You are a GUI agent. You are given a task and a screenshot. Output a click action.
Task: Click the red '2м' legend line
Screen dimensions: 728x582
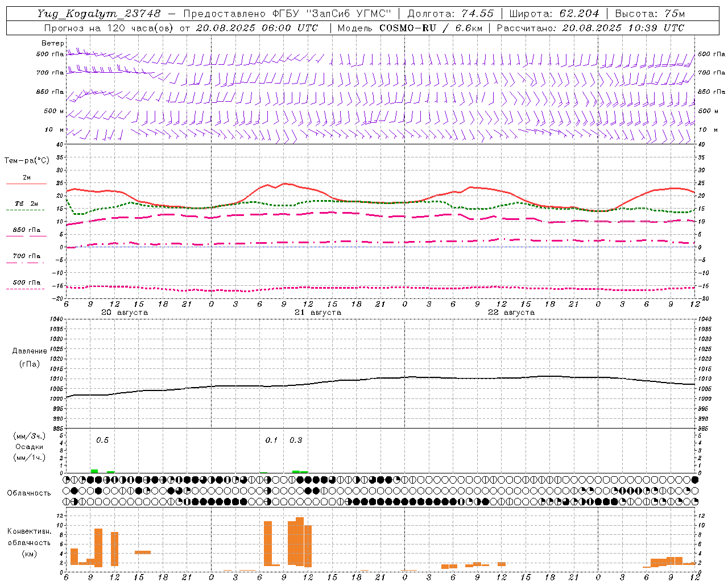26,184
